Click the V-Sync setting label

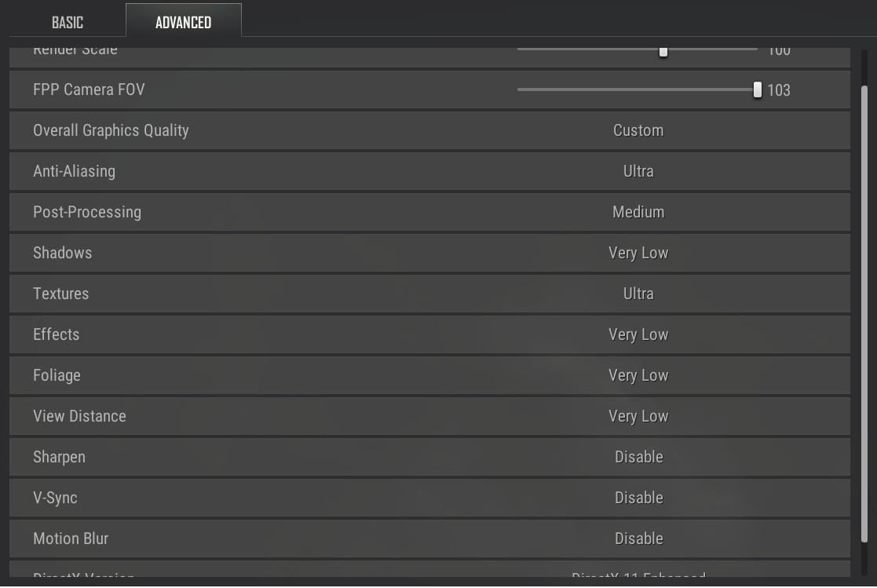55,498
